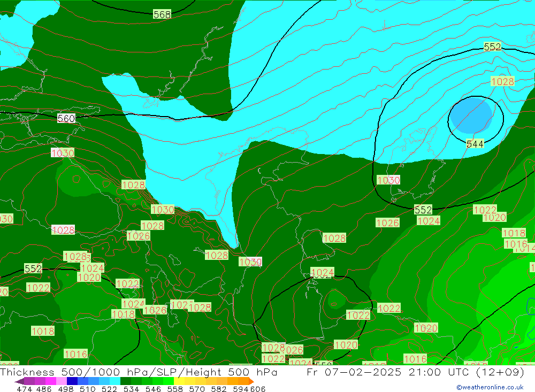Click the 560 height contour label
Image resolution: width=535 pixels, height=392 pixels.
(66, 118)
